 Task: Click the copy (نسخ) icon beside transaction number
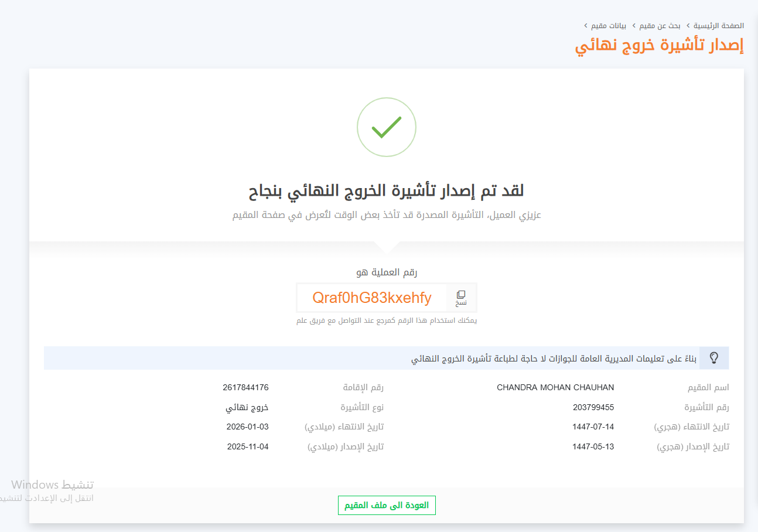tap(461, 297)
